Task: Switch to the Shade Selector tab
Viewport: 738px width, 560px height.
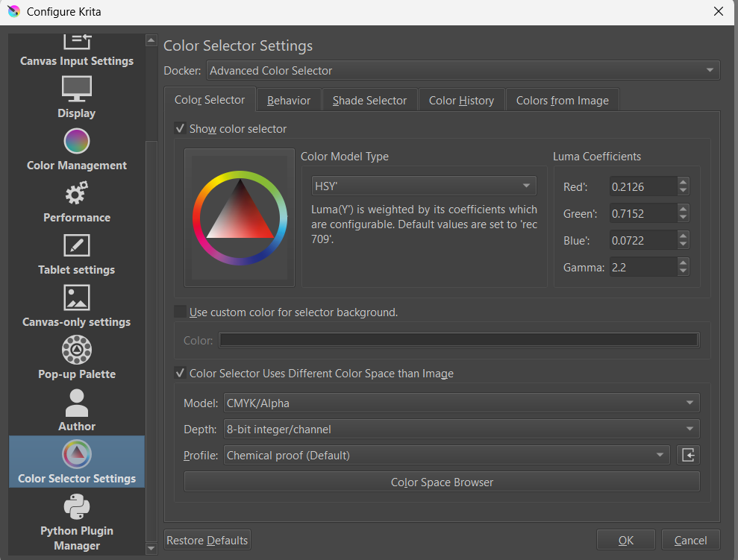Action: tap(369, 100)
